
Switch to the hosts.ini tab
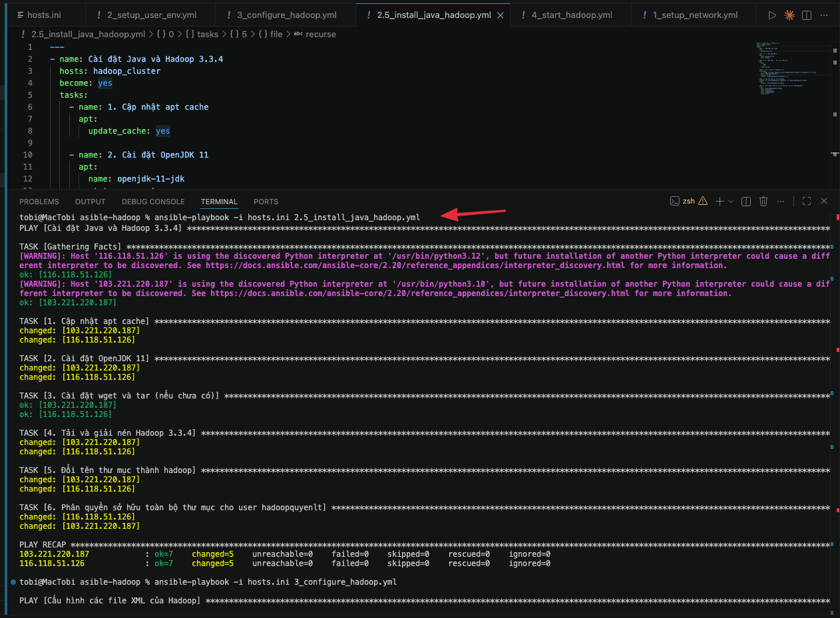(44, 15)
